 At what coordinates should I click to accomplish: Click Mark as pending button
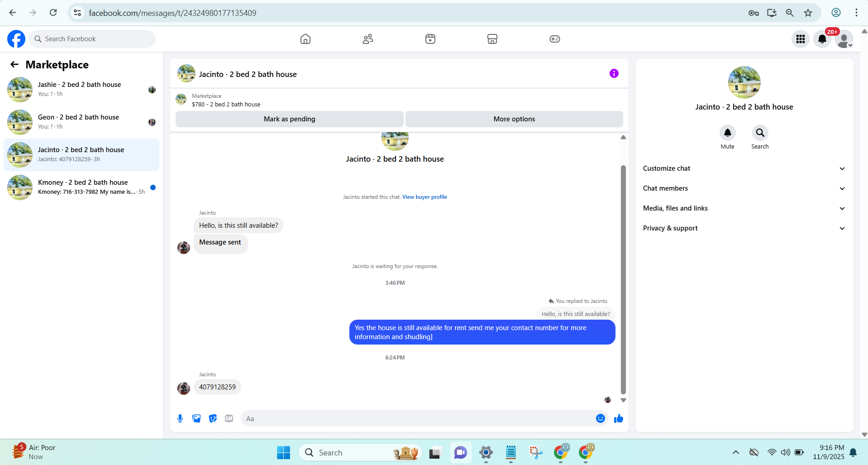pyautogui.click(x=290, y=119)
